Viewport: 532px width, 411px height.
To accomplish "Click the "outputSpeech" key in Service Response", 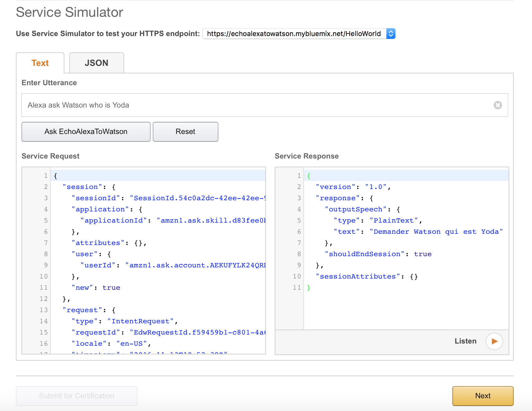I will (356, 209).
